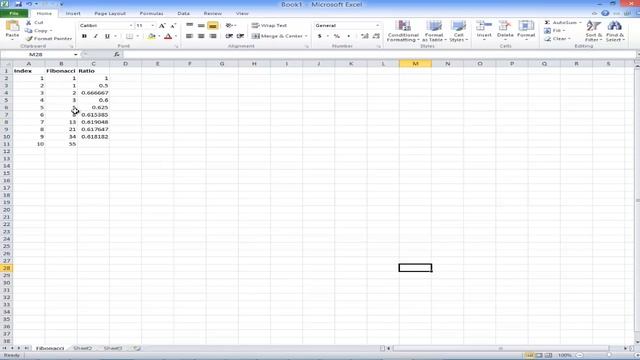Activate the Format Painter
The width and height of the screenshot is (640, 360).
pyautogui.click(x=49, y=38)
